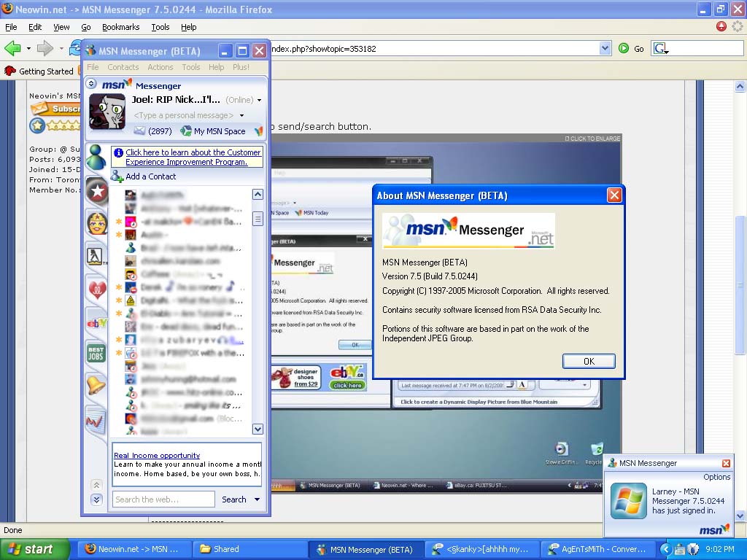Open the Search button dropdown arrow

click(257, 499)
